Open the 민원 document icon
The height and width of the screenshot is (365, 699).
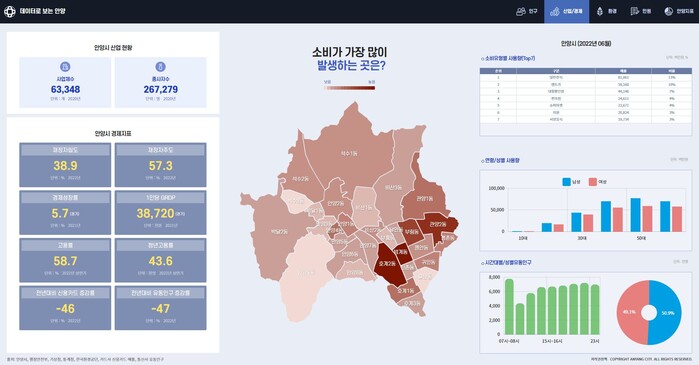(634, 11)
